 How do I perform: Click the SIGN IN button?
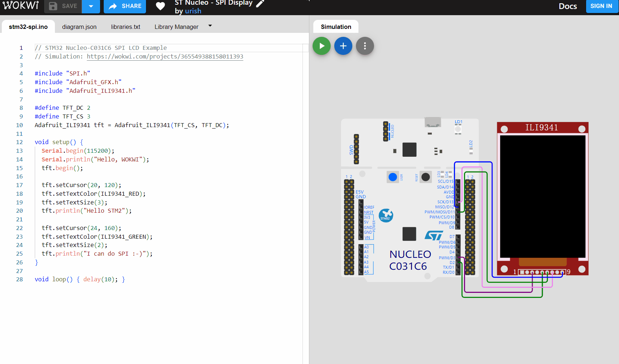(601, 6)
